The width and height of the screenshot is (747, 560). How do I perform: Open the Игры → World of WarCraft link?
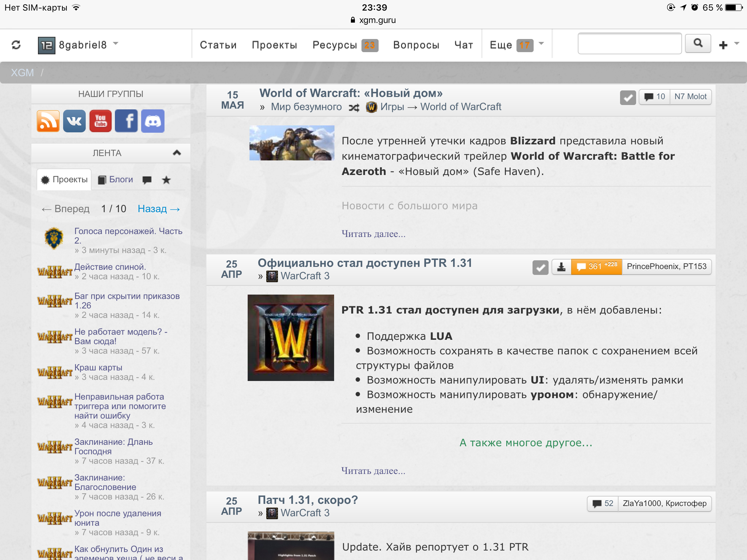[441, 107]
